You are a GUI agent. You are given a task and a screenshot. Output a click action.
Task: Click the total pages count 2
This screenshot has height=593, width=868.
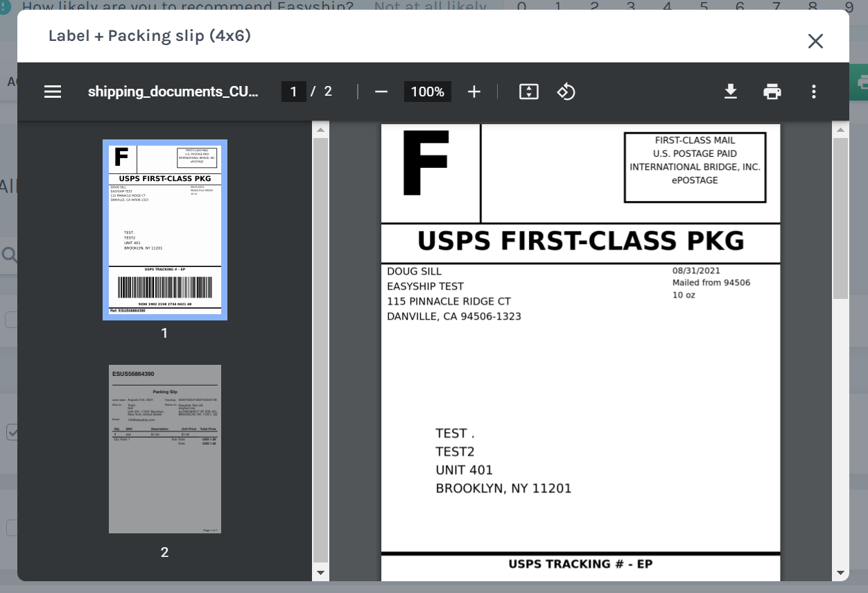[x=328, y=92]
